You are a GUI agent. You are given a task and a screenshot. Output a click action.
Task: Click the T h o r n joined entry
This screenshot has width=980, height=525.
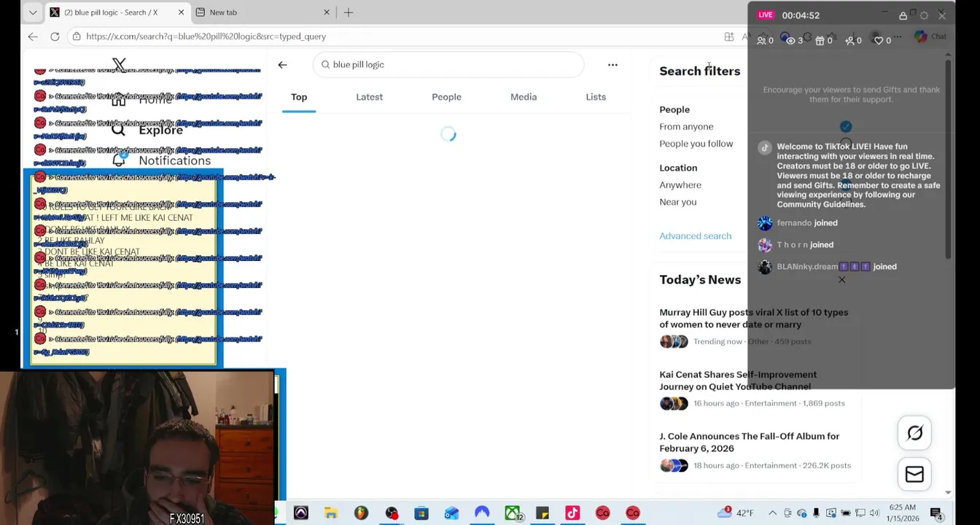coord(796,245)
